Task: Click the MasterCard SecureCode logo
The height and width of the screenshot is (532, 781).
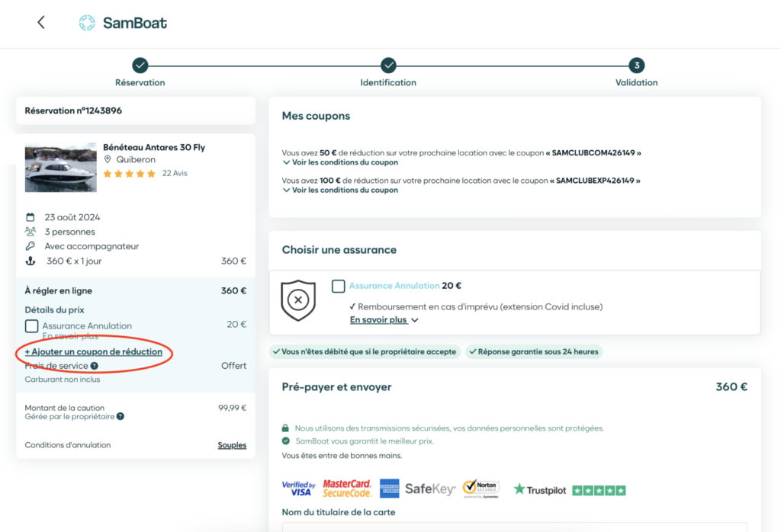Action: tap(347, 489)
